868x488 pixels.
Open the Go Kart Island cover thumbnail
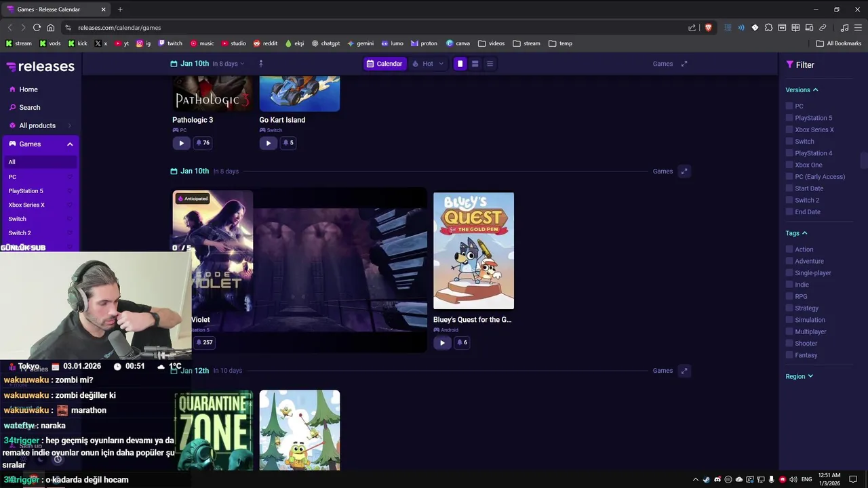click(x=299, y=94)
